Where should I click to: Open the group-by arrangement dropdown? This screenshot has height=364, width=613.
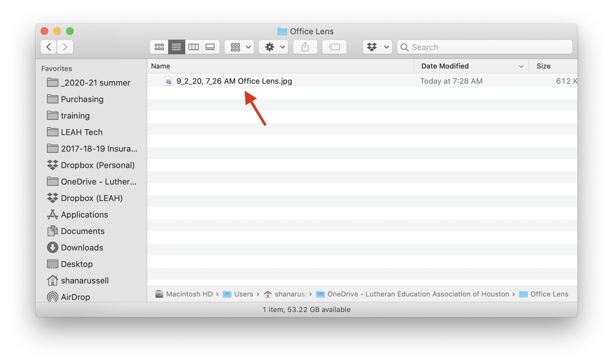click(239, 47)
